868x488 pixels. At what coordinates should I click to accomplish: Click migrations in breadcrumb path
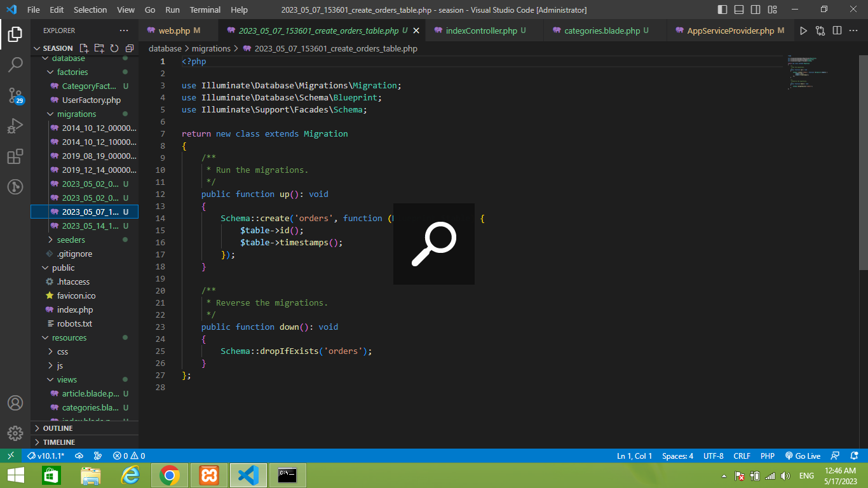click(x=211, y=48)
